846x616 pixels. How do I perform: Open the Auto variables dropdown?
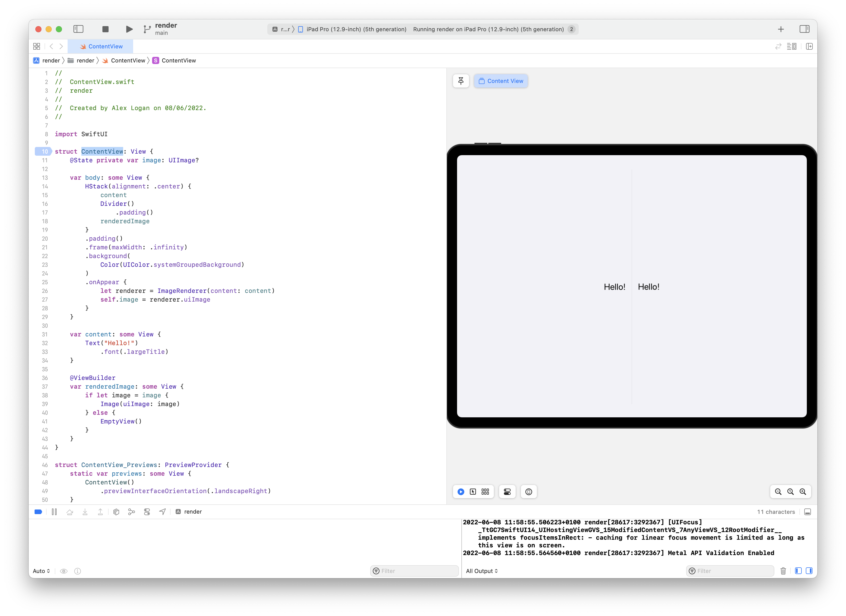[41, 571]
